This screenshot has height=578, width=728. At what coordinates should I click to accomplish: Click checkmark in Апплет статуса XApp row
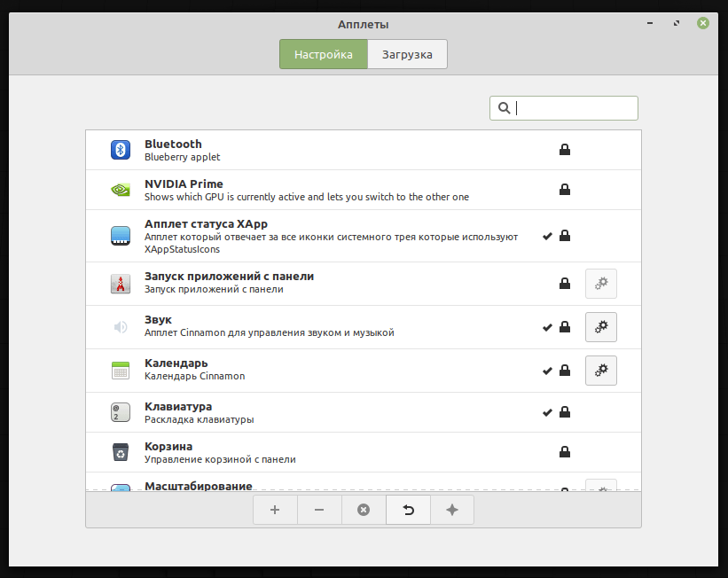[547, 237]
